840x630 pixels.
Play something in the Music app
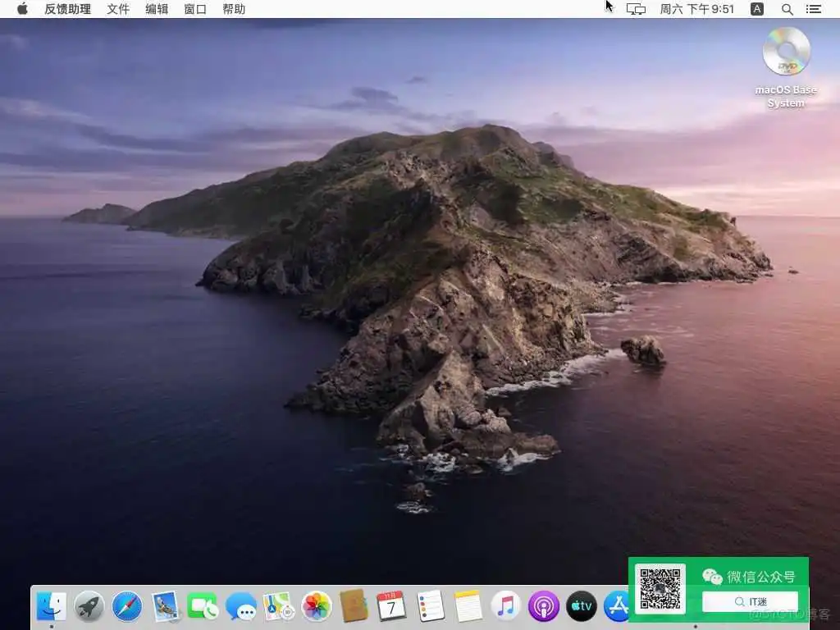click(x=505, y=607)
